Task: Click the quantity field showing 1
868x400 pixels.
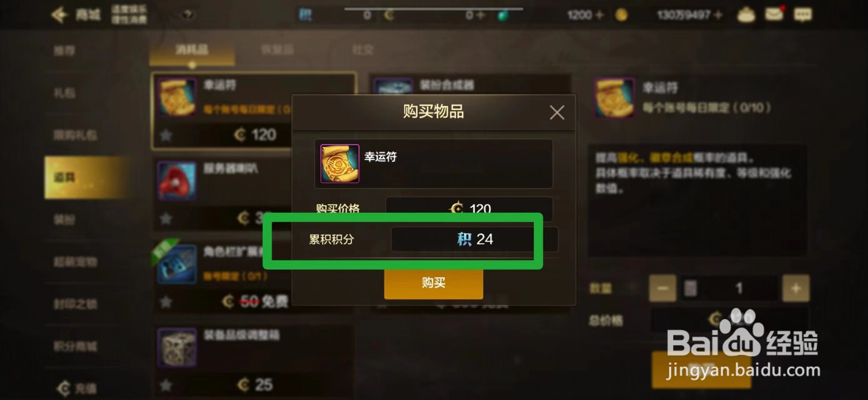Action: tap(738, 288)
